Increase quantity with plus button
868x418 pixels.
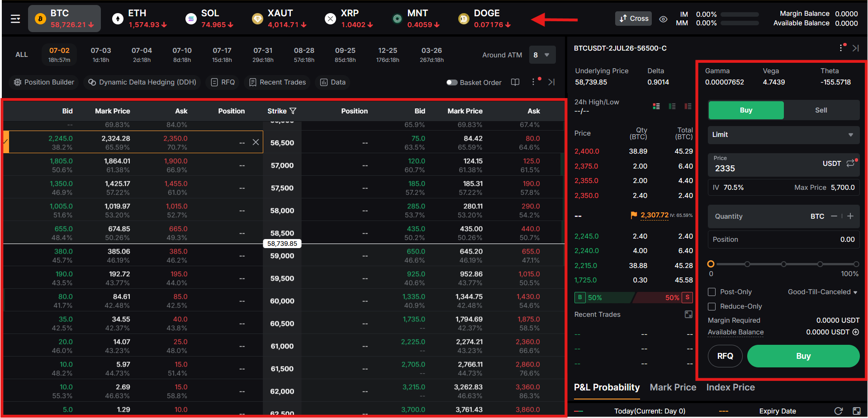pos(850,216)
